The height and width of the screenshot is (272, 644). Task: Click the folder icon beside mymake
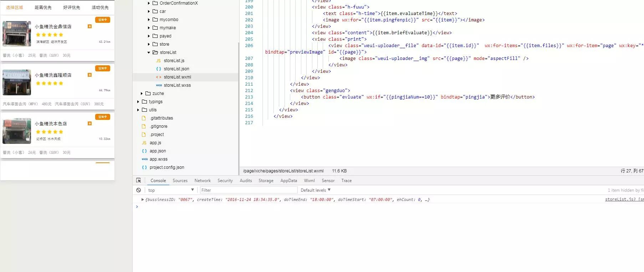point(155,28)
